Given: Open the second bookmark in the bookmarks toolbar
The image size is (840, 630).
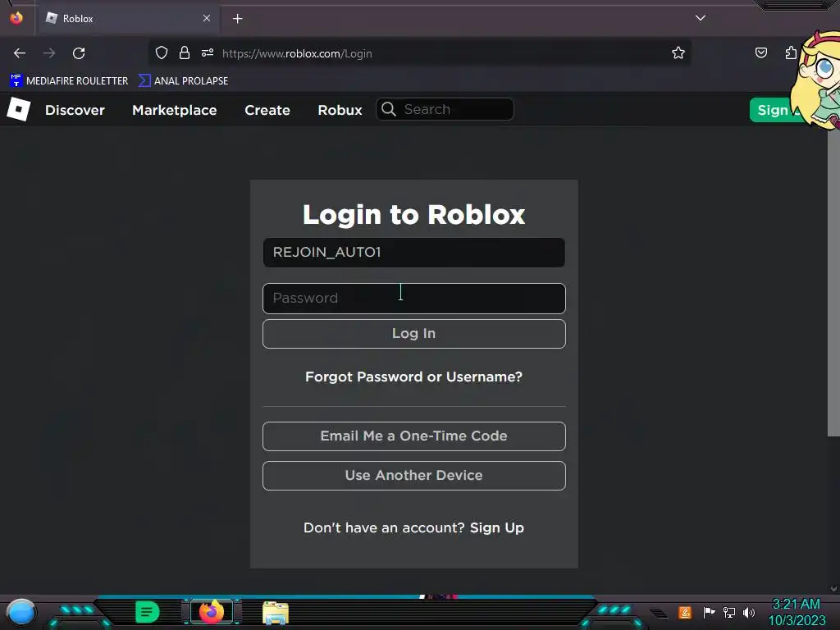Looking at the screenshot, I should coord(183,81).
